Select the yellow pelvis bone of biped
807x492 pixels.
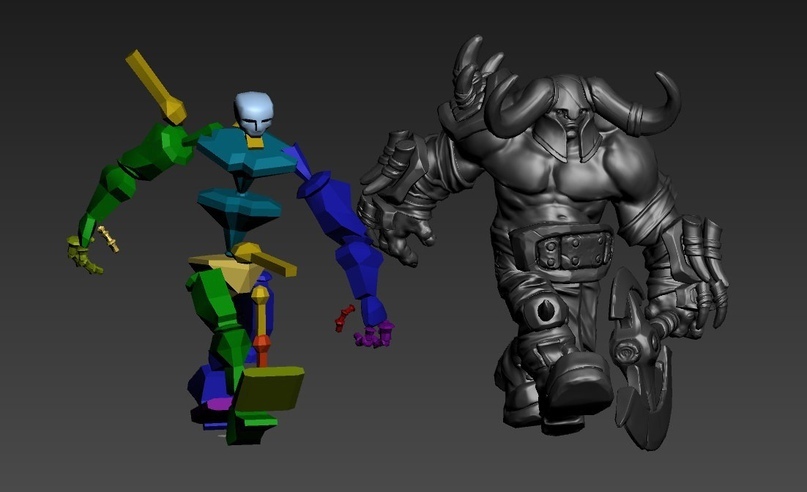(x=231, y=271)
